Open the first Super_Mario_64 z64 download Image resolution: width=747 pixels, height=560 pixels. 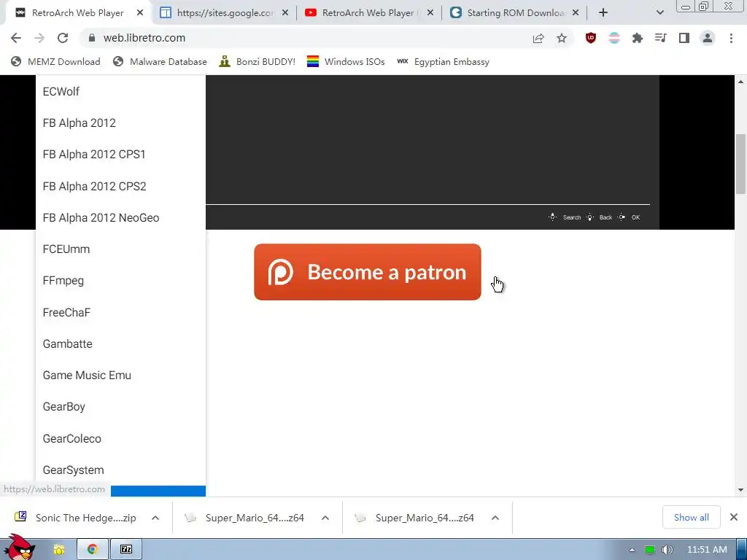point(245,518)
